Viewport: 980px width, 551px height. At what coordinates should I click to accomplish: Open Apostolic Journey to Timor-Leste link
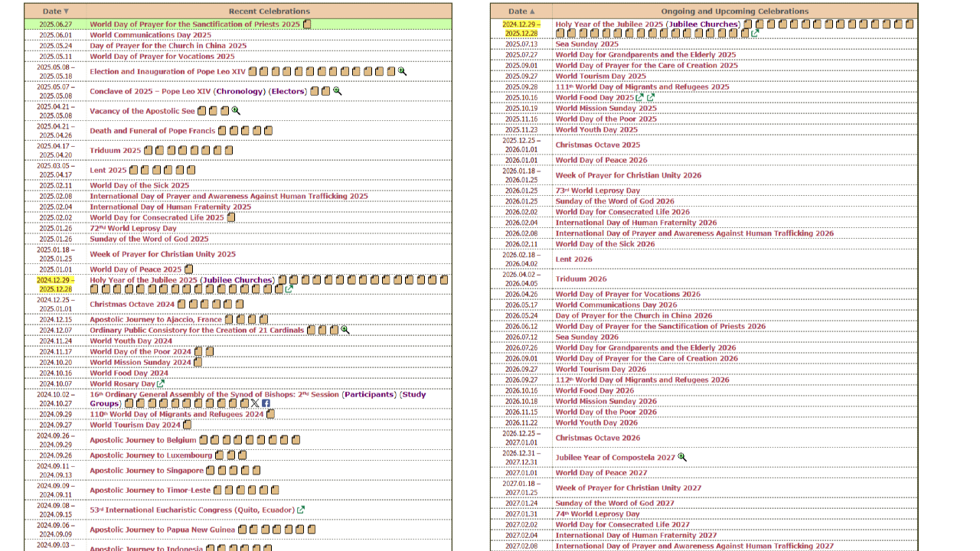[x=150, y=491]
